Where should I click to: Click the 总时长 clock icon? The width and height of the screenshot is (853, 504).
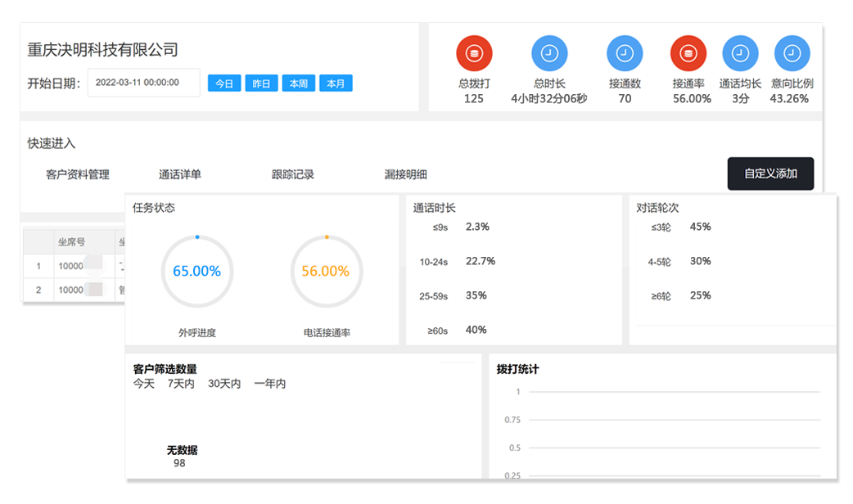coord(549,54)
